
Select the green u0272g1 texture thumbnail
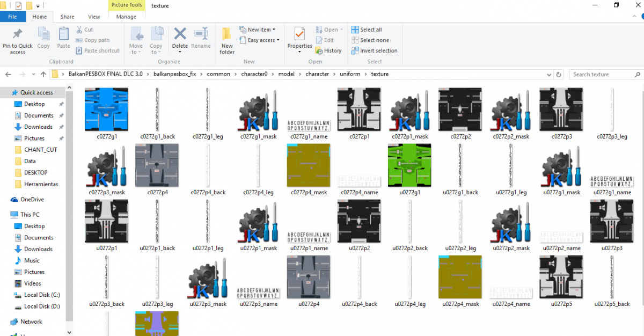coord(410,166)
